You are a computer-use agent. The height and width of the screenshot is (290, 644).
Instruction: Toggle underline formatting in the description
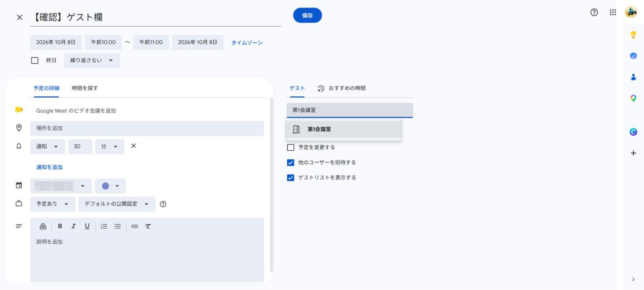click(x=87, y=226)
